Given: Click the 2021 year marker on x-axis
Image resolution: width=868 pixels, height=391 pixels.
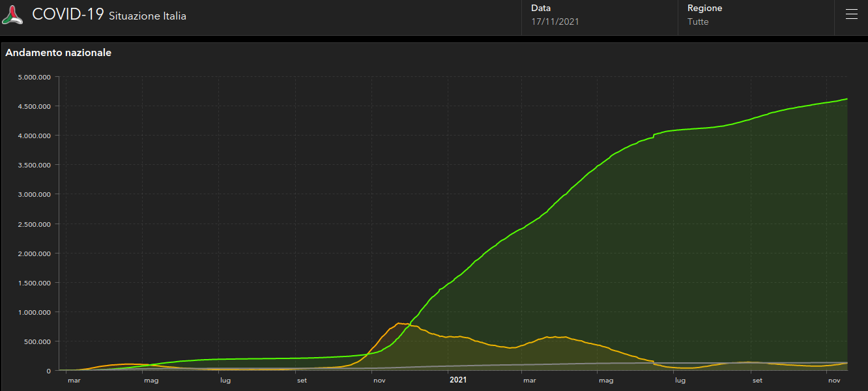Looking at the screenshot, I should pos(458,379).
